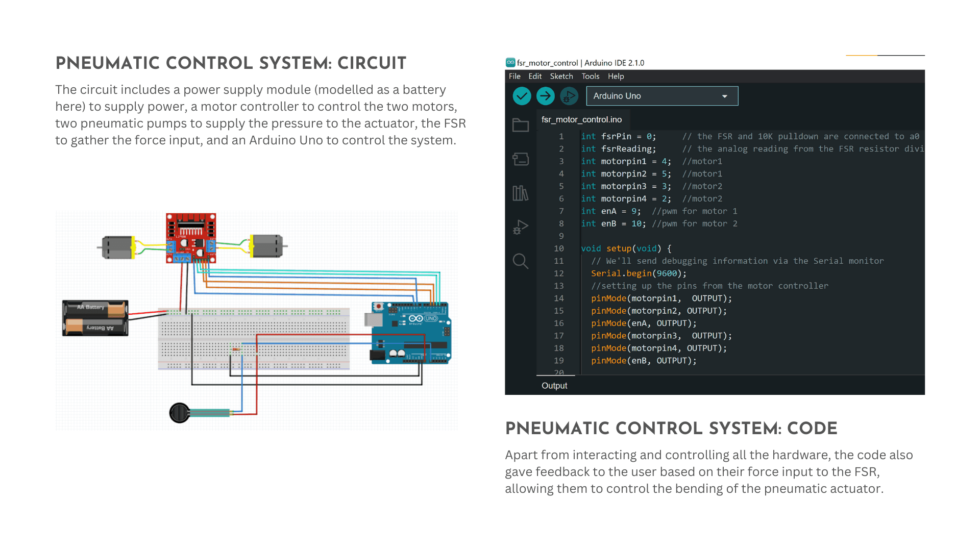980x551 pixels.
Task: Open the Boards Manager sidebar icon
Action: click(x=520, y=159)
